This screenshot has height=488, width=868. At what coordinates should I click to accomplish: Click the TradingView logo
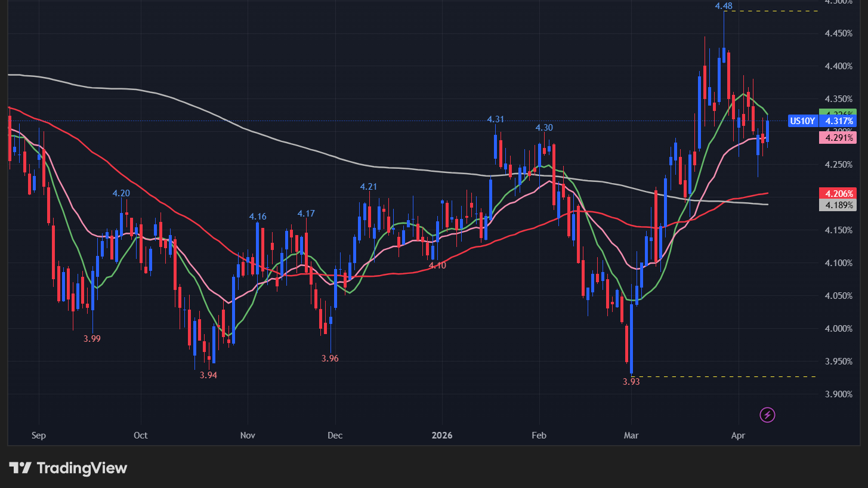68,468
